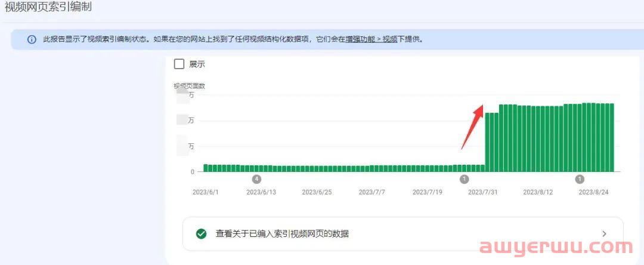The width and height of the screenshot is (644, 265).
Task: Toggle the 展示 checkbox
Action: pyautogui.click(x=179, y=64)
